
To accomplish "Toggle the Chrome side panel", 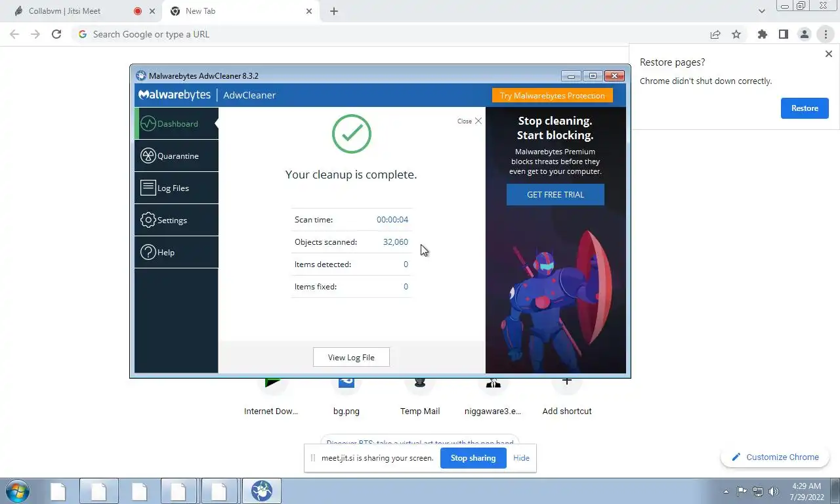I will pyautogui.click(x=783, y=34).
